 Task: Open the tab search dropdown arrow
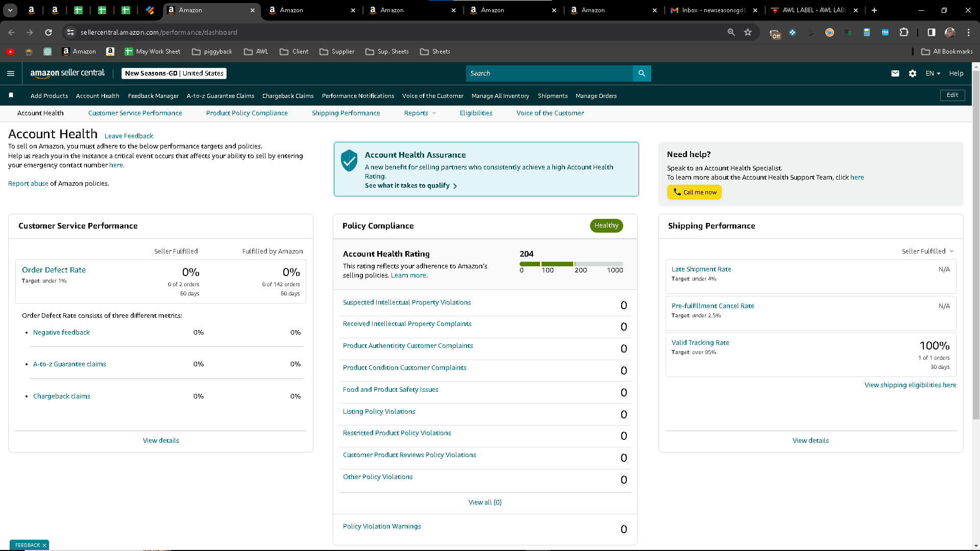point(10,10)
